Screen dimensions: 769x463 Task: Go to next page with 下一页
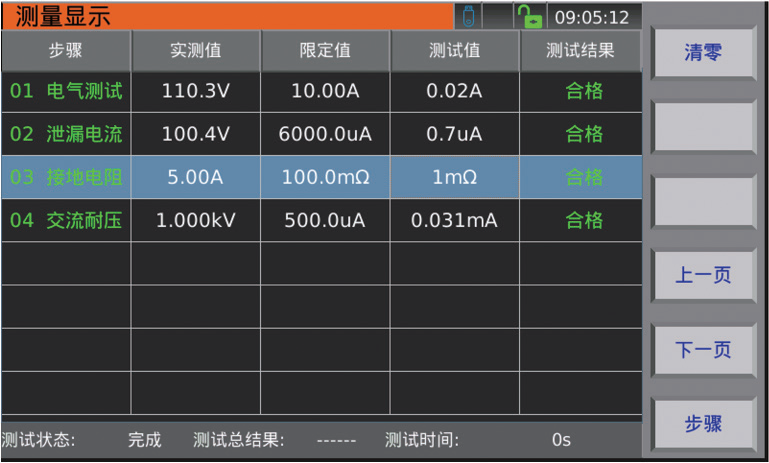coord(703,349)
